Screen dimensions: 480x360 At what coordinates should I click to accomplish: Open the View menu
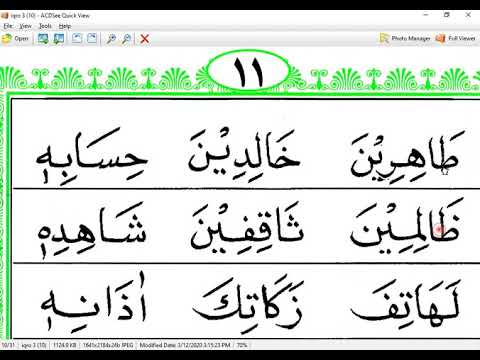click(25, 26)
